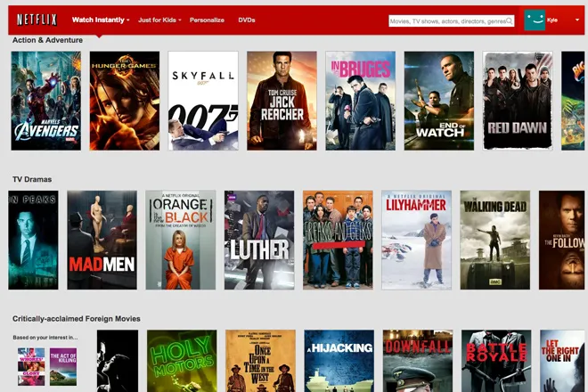Choose the Luther poster
Image resolution: width=588 pixels, height=392 pixels.
tap(259, 240)
